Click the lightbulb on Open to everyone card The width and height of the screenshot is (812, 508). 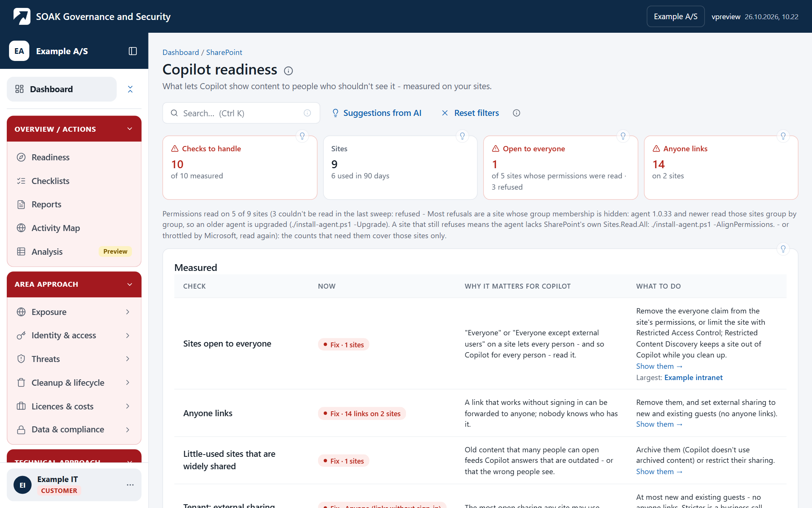click(623, 136)
